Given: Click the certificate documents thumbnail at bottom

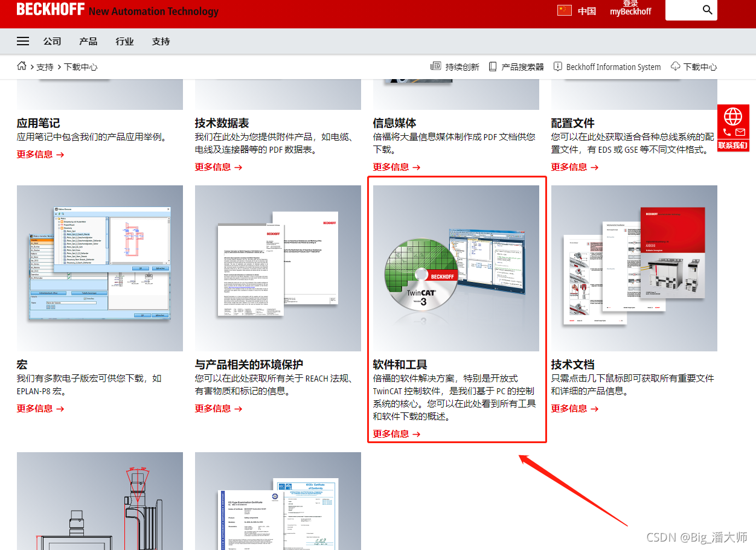Looking at the screenshot, I should coord(278,501).
